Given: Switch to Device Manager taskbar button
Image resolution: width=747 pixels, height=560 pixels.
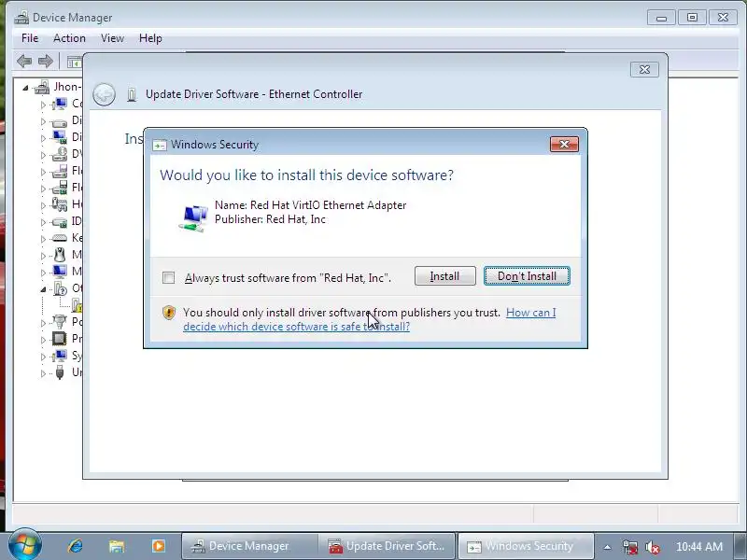Looking at the screenshot, I should [x=249, y=546].
